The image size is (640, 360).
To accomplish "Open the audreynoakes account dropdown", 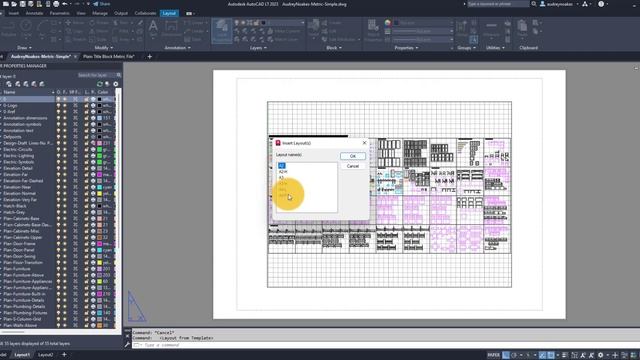I will pos(559,4).
